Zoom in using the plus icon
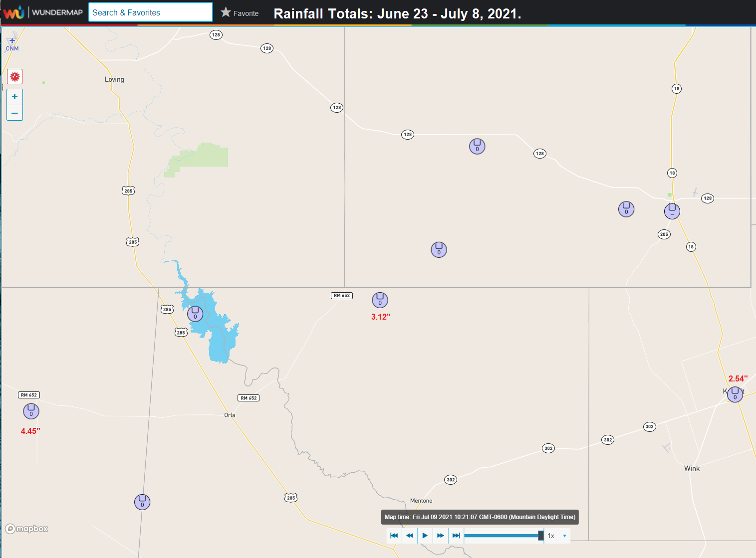This screenshot has width=756, height=558. click(x=14, y=96)
